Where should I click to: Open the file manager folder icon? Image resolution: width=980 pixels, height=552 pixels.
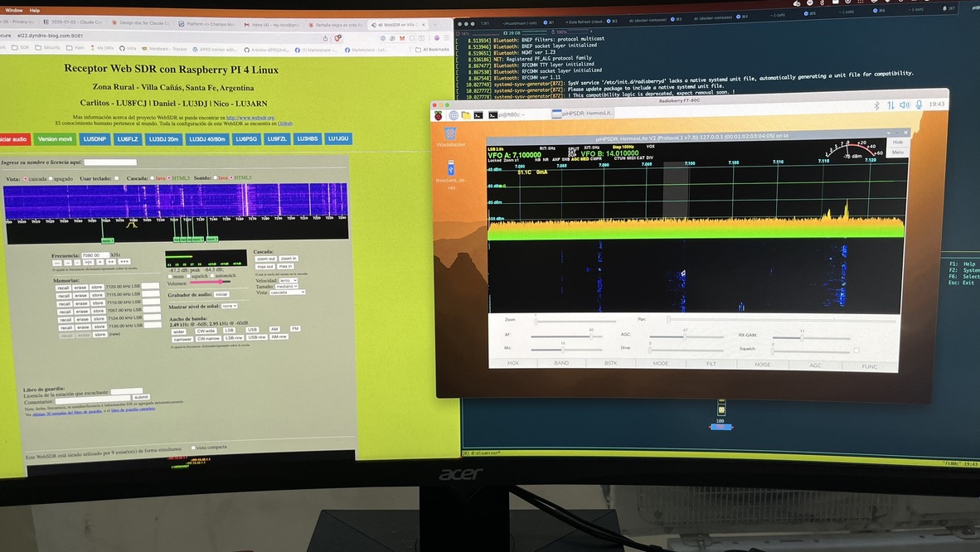click(466, 114)
